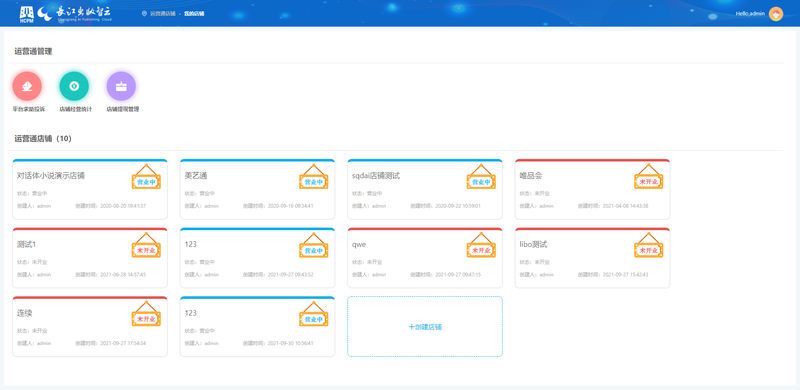Image resolution: width=800 pixels, height=390 pixels.
Task: Click creation time 2021-09-30 10:56:41
Action: point(290,344)
